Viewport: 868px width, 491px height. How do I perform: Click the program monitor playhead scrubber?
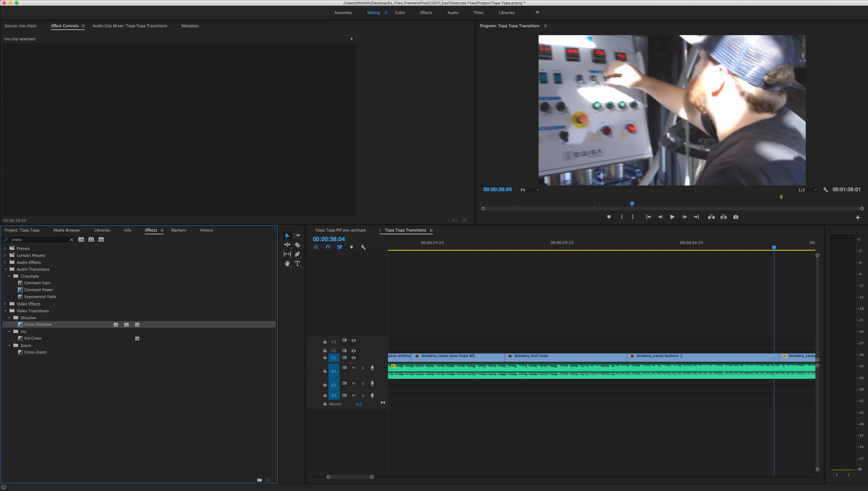[x=632, y=204]
